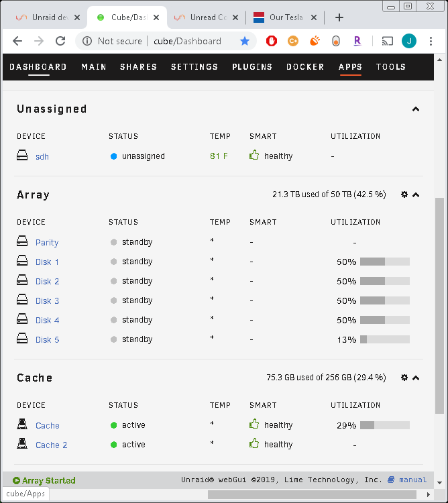
Task: Open the Tools menu item
Action: [x=391, y=66]
